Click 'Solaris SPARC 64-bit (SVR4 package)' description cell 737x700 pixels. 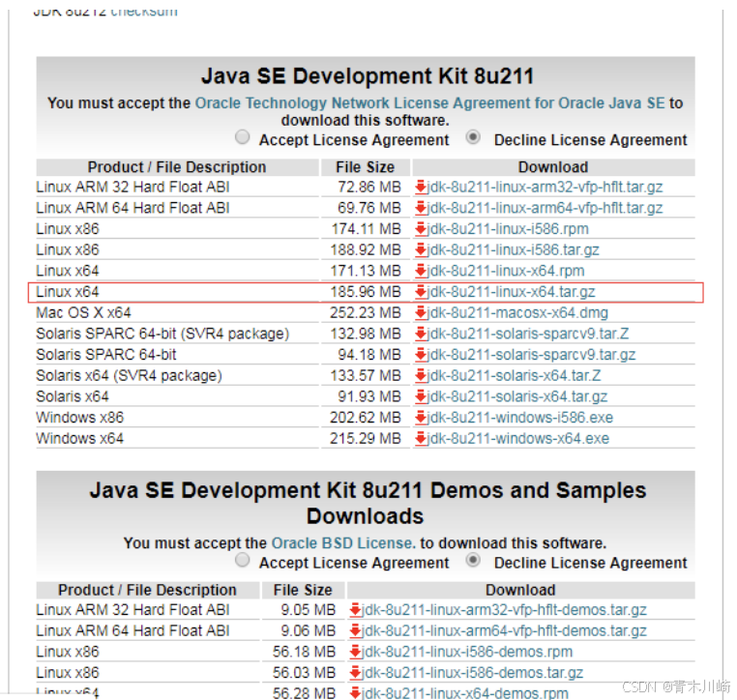click(162, 334)
